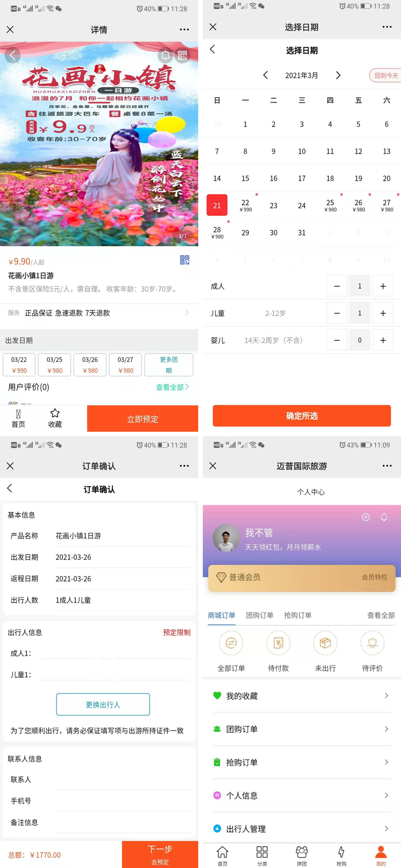Image resolution: width=401 pixels, height=868 pixels.
Task: Tap 拼团 in the bottom navigation bar
Action: click(301, 855)
